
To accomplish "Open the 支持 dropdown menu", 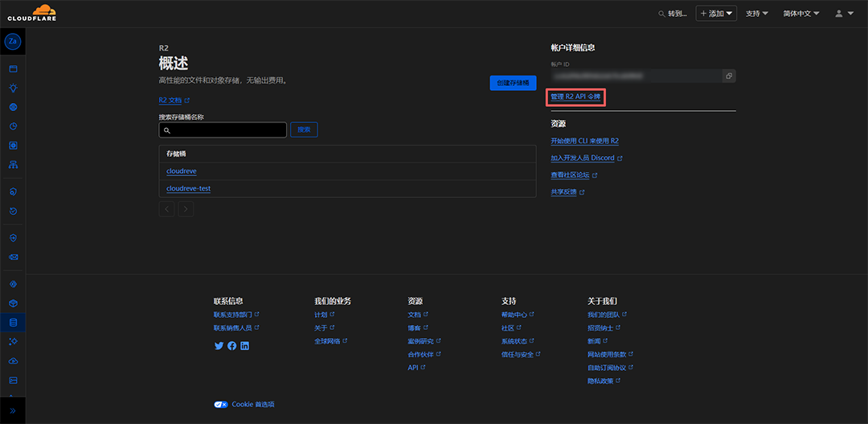I will tap(757, 14).
